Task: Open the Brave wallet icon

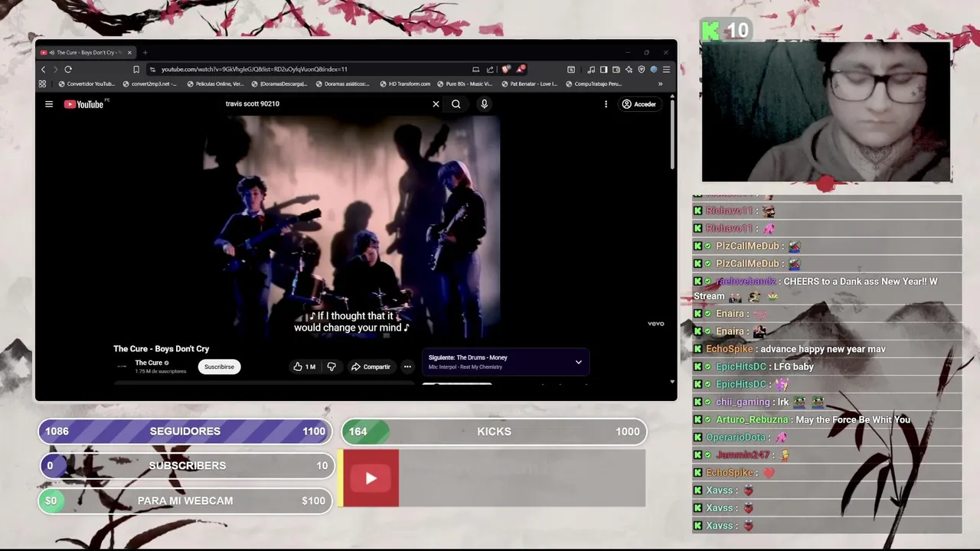Action: tap(616, 70)
